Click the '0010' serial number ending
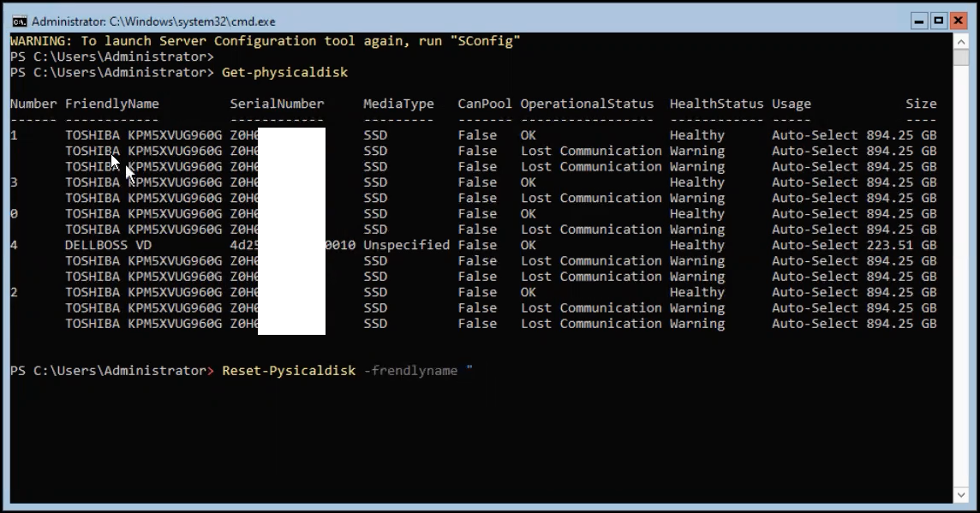Viewport: 980px width, 513px height. point(341,245)
